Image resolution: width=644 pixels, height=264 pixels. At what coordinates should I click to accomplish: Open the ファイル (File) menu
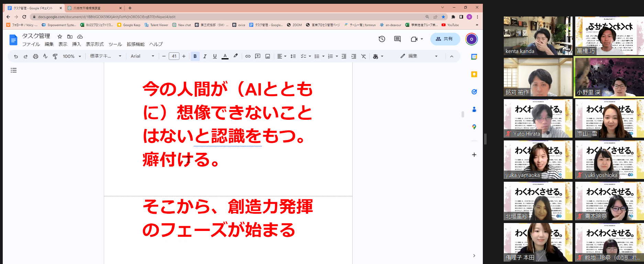pos(31,44)
